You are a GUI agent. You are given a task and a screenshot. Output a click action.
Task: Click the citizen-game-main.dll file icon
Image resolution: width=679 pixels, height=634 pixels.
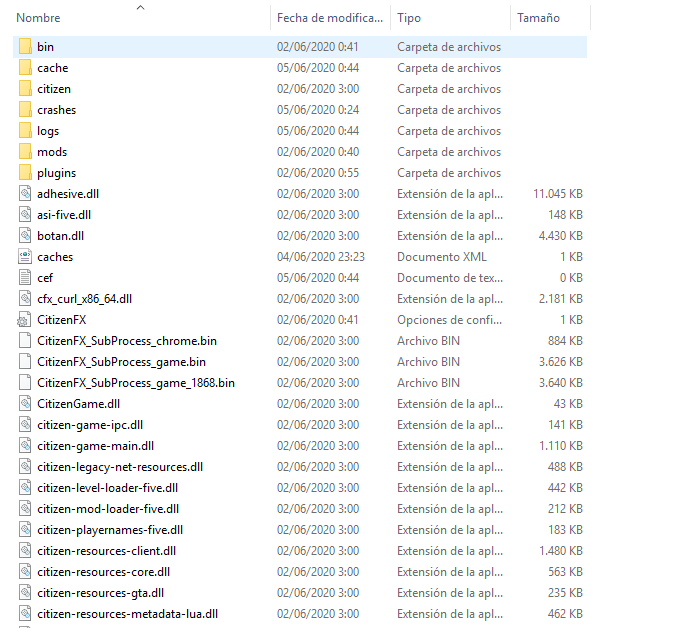[x=25, y=446]
